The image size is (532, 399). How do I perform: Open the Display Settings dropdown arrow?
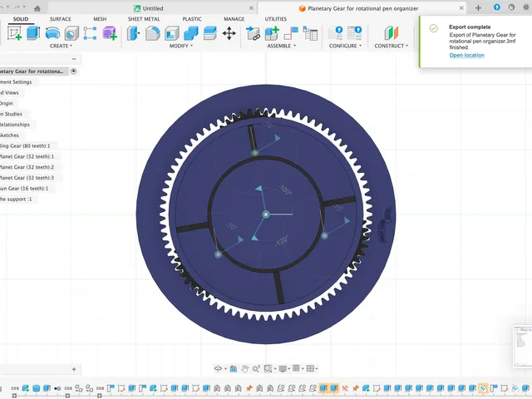288,369
